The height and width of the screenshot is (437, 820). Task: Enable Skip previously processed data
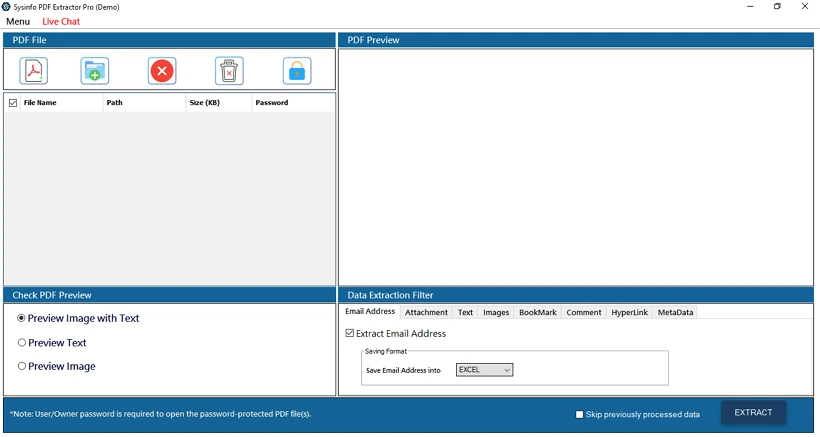coord(579,415)
